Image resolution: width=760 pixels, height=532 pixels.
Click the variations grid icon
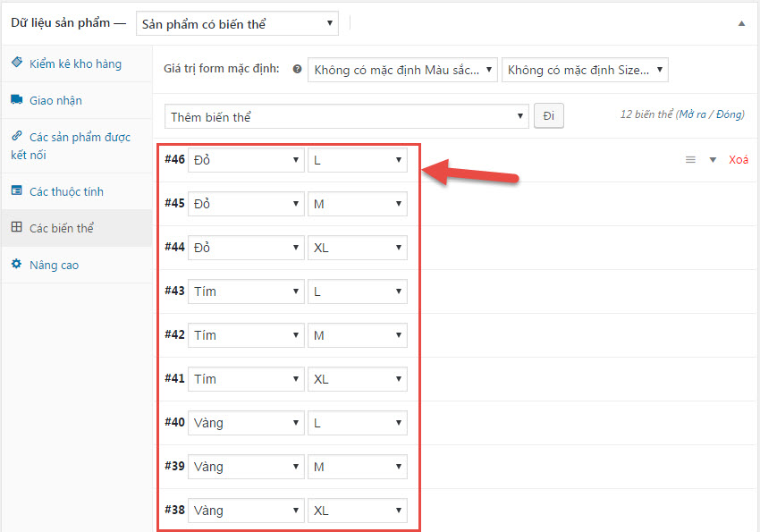click(x=16, y=227)
